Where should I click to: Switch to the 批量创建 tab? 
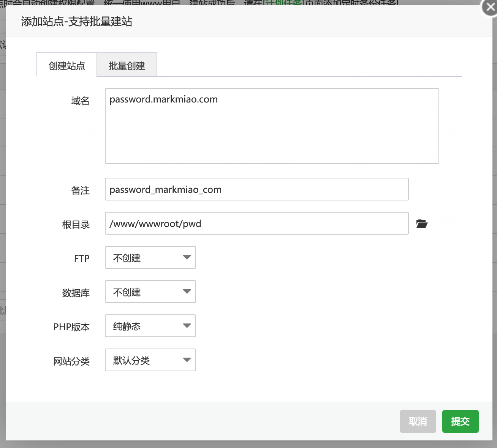point(127,65)
